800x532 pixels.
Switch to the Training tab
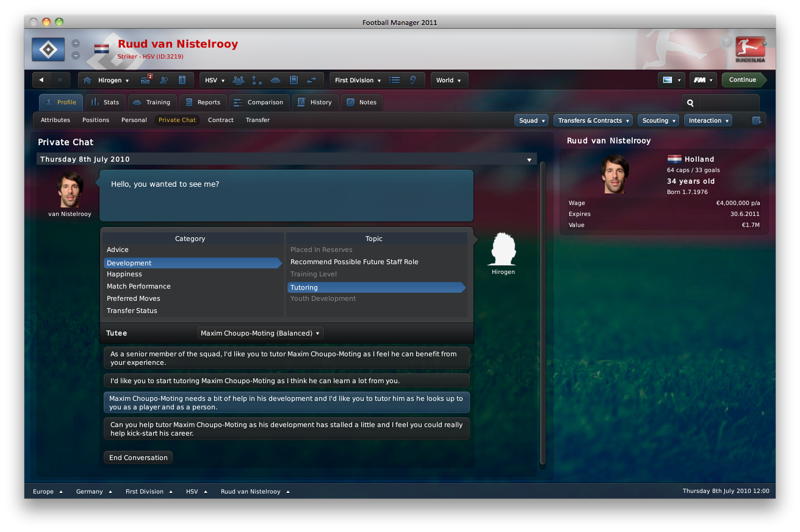(x=153, y=102)
